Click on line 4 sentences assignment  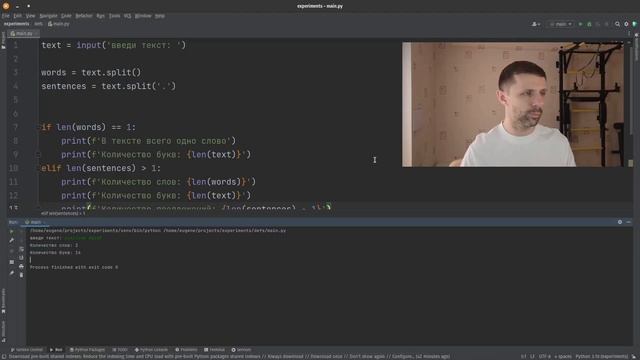pyautogui.click(x=108, y=87)
